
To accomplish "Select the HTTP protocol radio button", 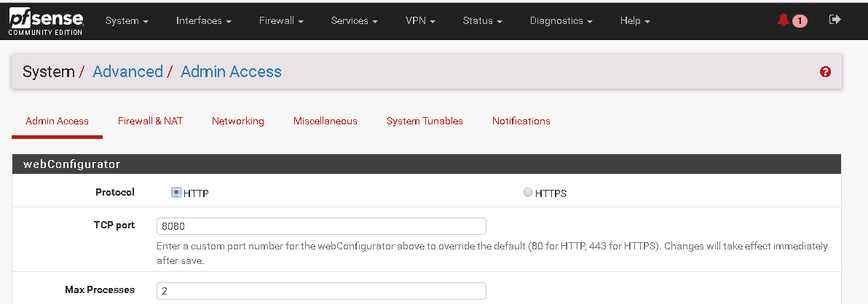I will [176, 192].
